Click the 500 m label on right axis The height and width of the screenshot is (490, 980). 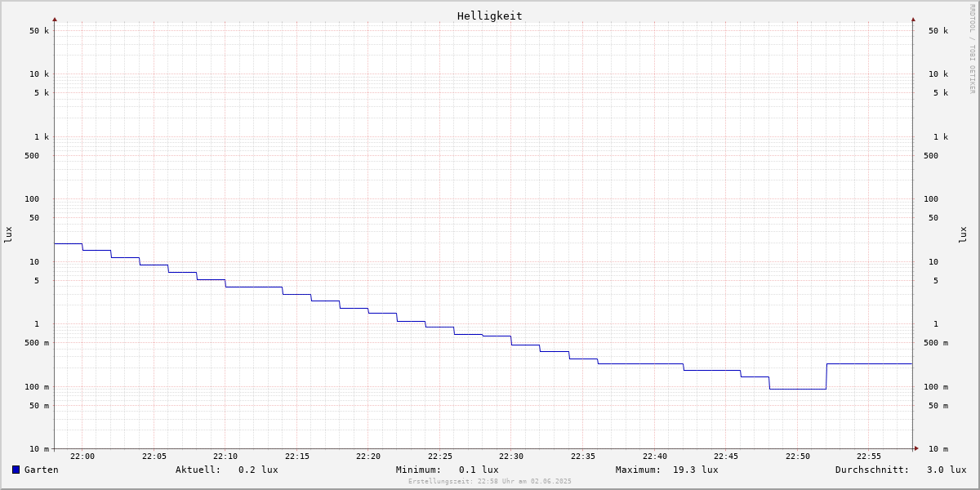(936, 343)
